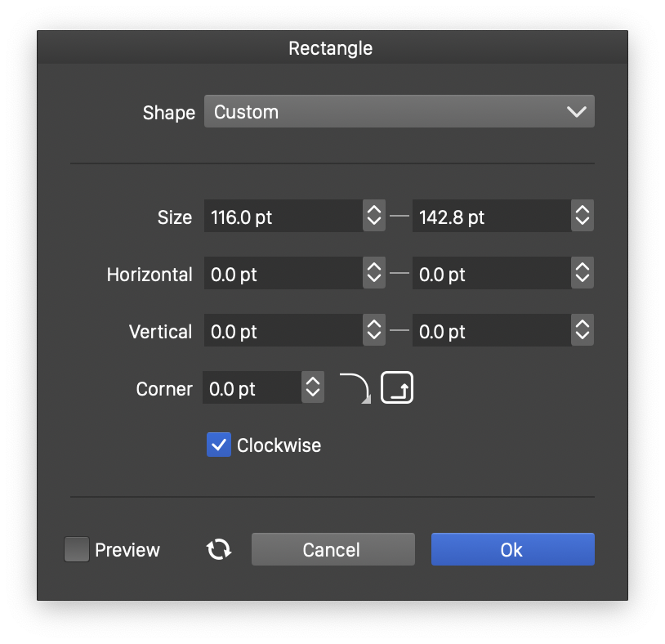Image resolution: width=665 pixels, height=644 pixels.
Task: Enable the Preview checkbox
Action: (x=77, y=550)
